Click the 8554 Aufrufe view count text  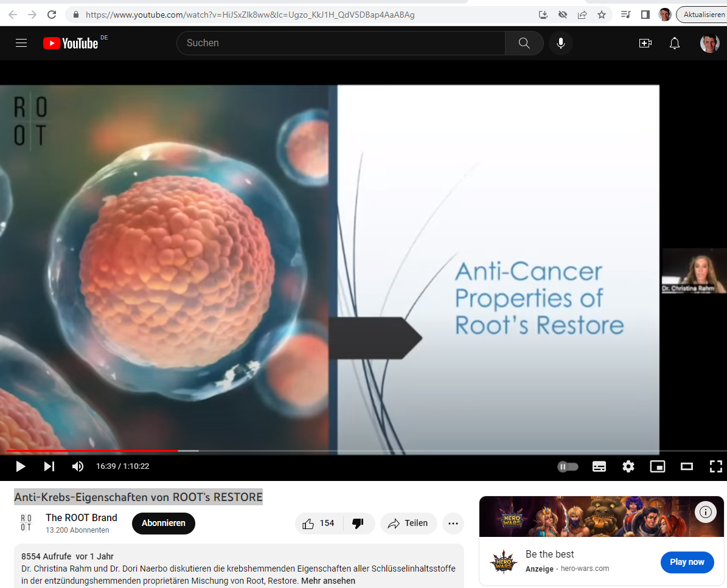(46, 556)
